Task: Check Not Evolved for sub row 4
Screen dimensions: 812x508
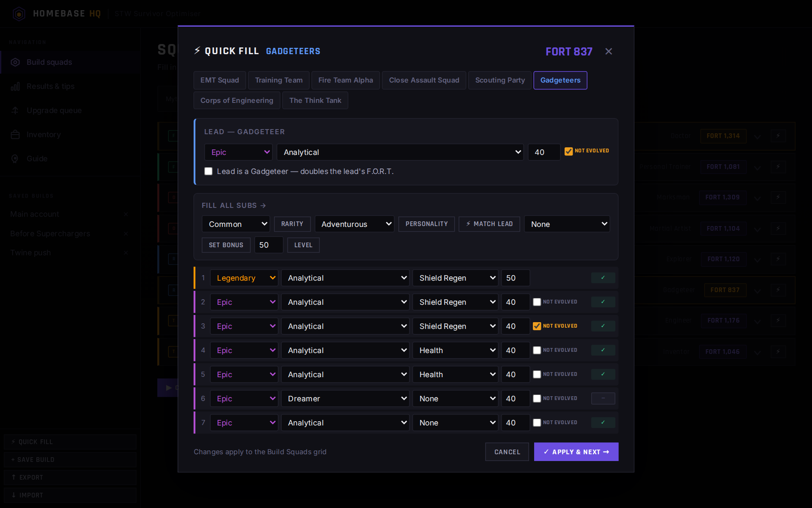Action: [x=537, y=350]
